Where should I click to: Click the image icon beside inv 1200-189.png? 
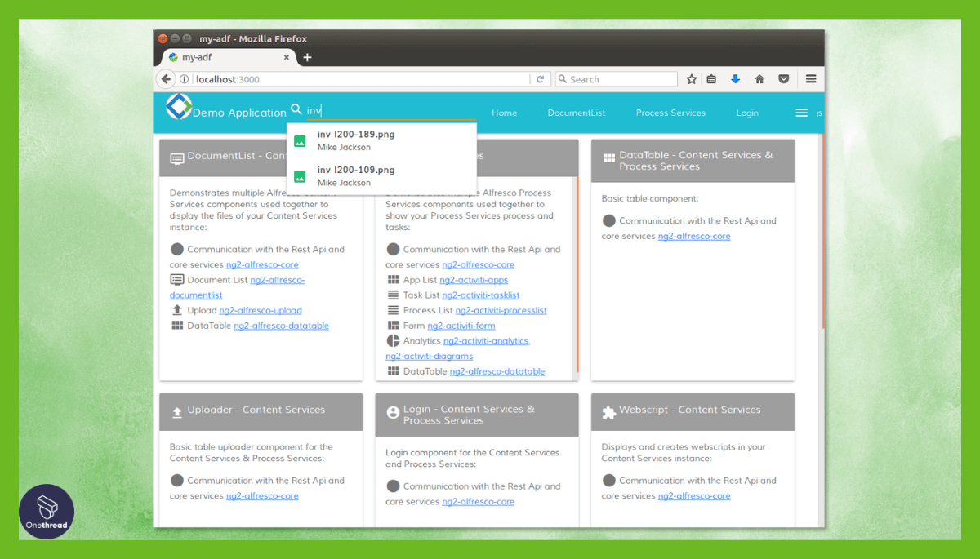pos(300,140)
